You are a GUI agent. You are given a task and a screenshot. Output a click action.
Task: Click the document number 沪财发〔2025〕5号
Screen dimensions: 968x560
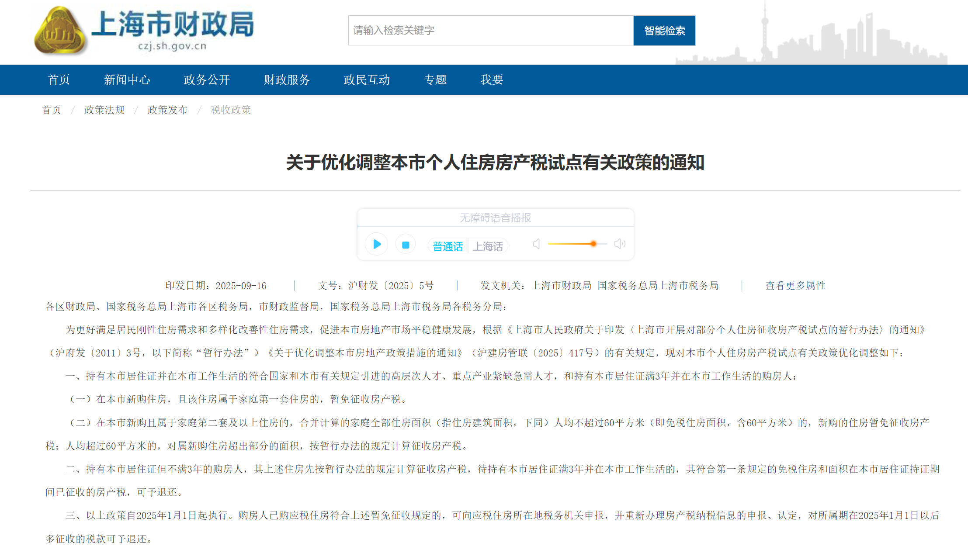coord(391,286)
